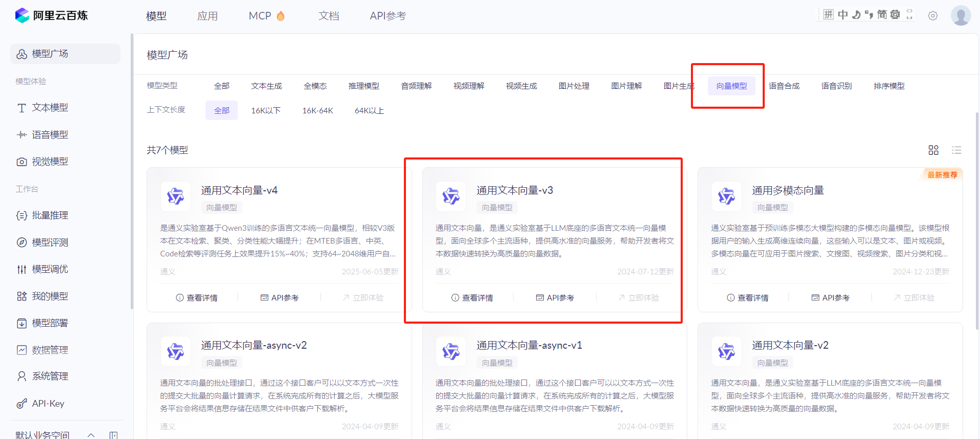Click the 通用文本向量-v3 model logo
980x439 pixels.
[x=451, y=196]
